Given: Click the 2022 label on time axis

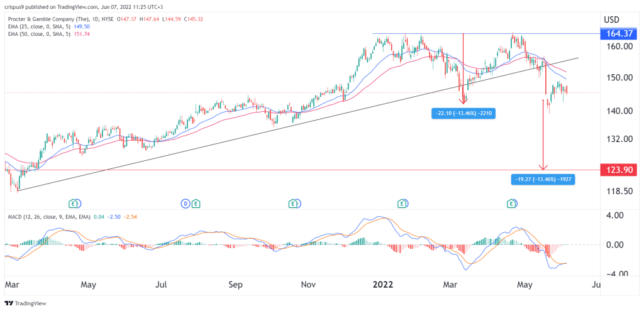Looking at the screenshot, I should pyautogui.click(x=382, y=285).
